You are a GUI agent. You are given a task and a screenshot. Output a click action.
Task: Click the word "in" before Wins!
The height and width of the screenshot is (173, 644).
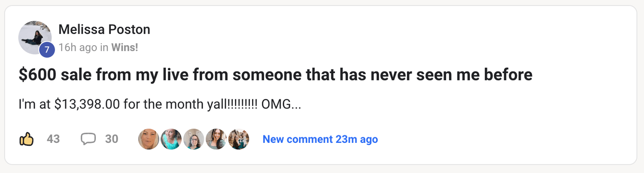(x=104, y=47)
